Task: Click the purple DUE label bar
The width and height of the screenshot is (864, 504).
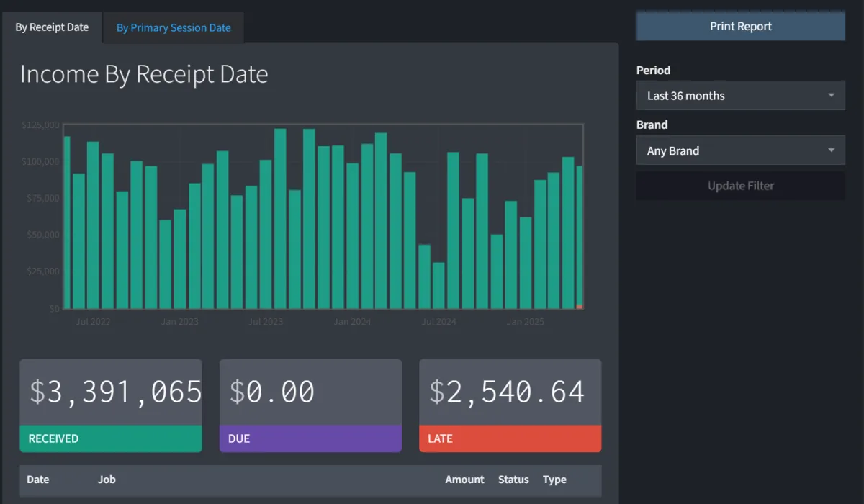Action: (310, 438)
